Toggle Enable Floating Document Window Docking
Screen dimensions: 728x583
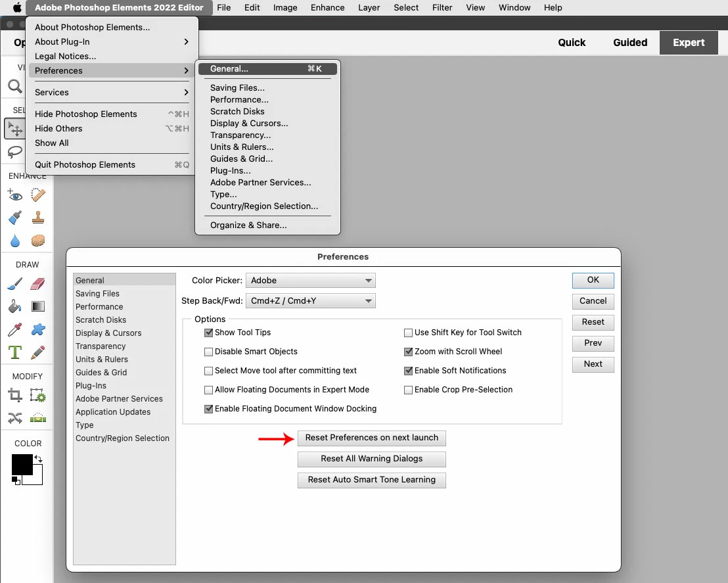point(208,409)
